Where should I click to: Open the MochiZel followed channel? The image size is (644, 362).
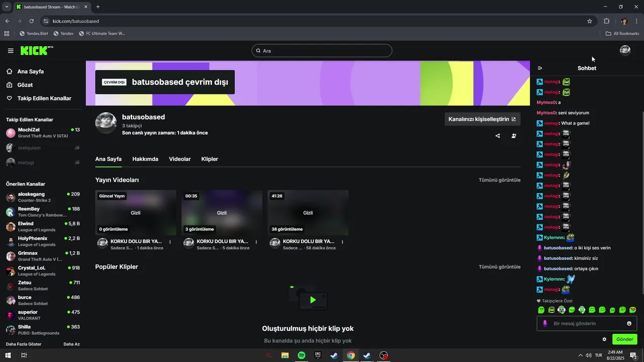click(43, 133)
